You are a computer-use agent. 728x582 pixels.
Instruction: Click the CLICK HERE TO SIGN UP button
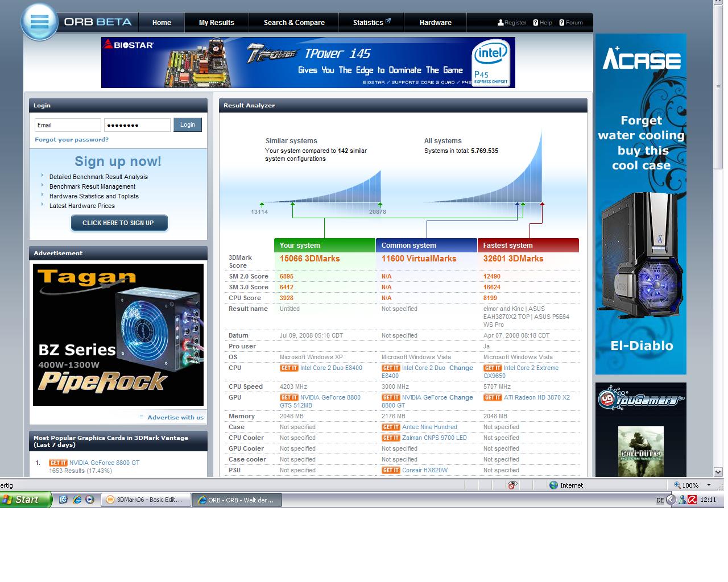118,223
